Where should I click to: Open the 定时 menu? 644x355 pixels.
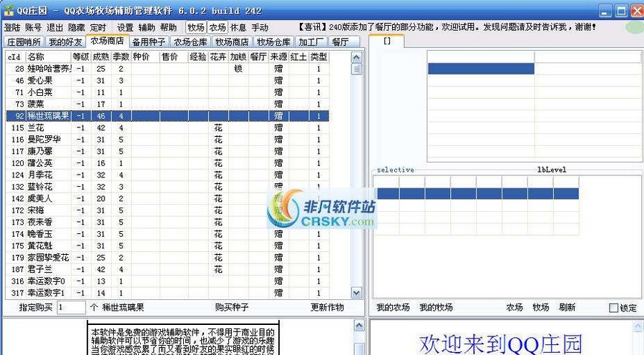[x=98, y=27]
